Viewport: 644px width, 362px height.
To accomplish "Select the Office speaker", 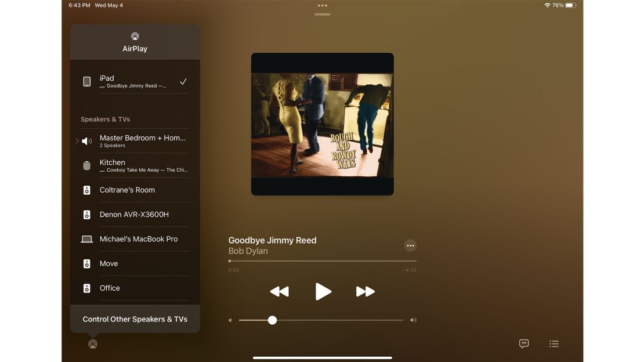I will (x=135, y=288).
